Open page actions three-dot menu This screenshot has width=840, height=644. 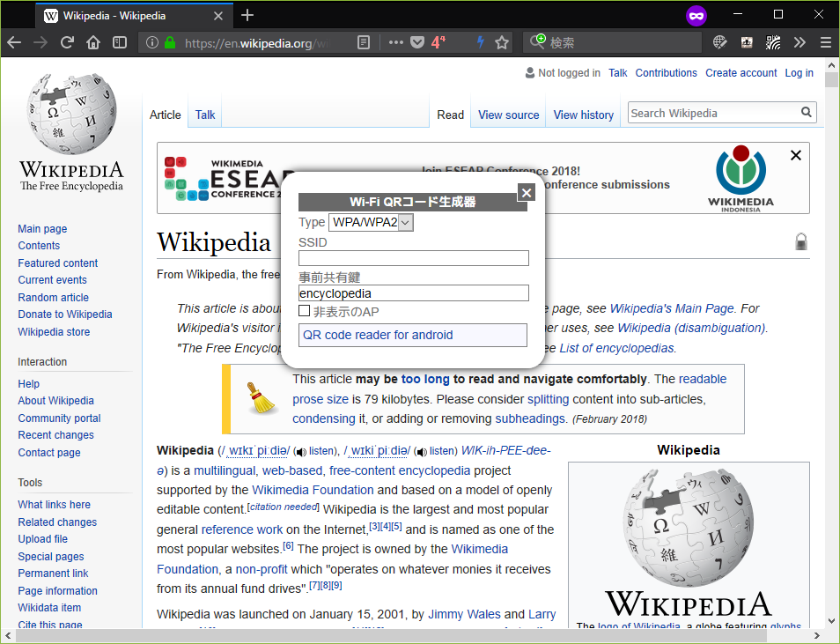click(395, 42)
